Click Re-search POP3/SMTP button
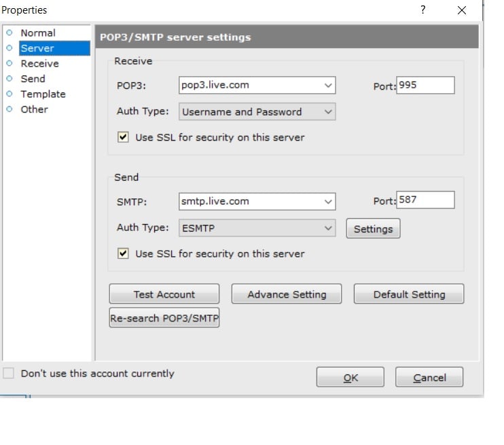This screenshot has width=504, height=445. (164, 318)
